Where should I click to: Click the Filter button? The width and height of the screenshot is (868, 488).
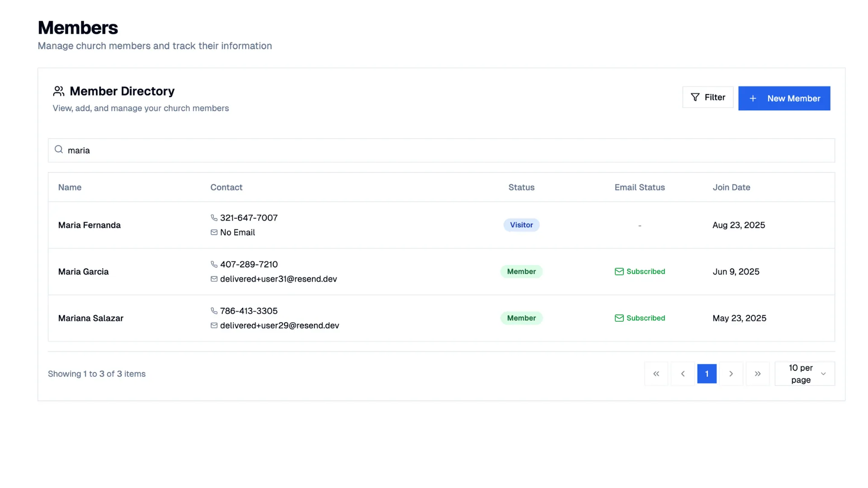[x=708, y=97]
